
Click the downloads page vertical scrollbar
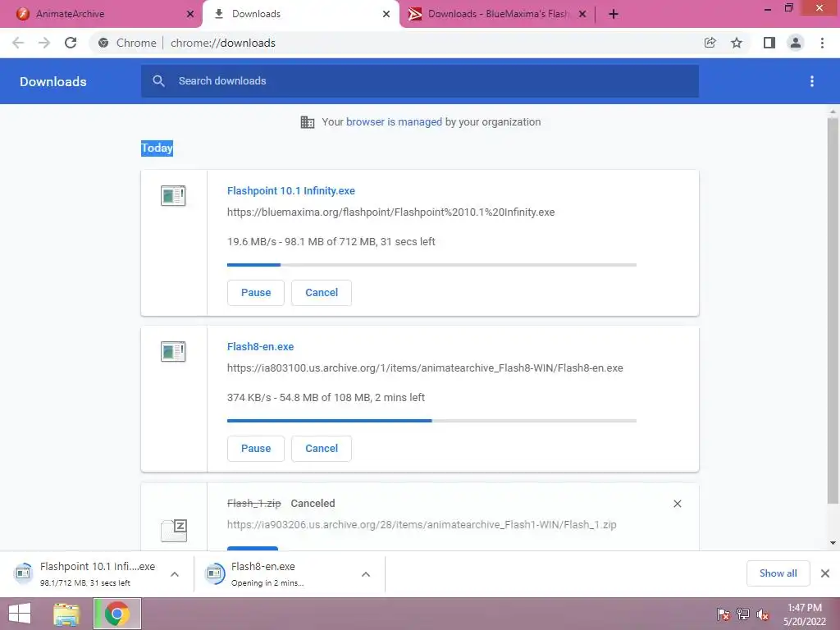[x=833, y=311]
